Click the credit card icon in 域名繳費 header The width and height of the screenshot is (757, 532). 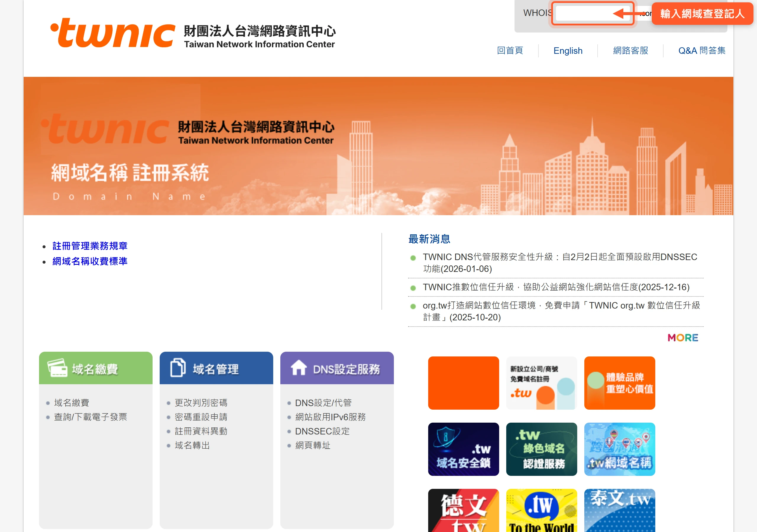[x=57, y=367]
